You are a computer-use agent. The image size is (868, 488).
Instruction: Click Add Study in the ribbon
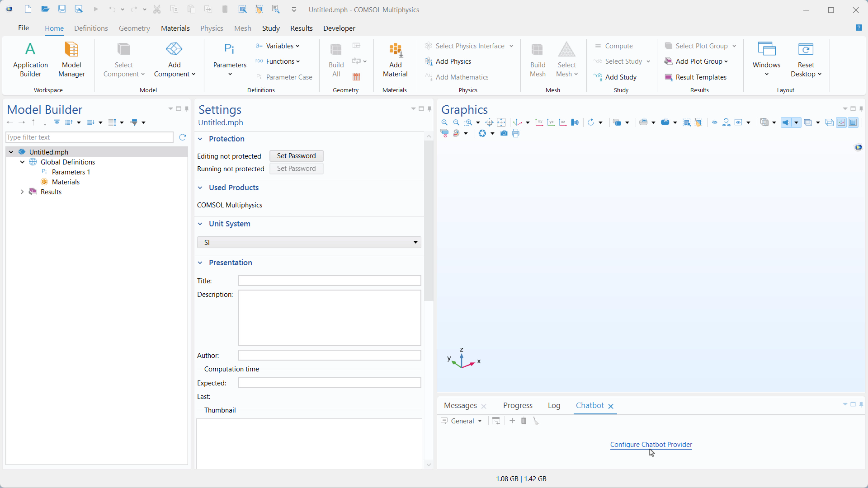tap(615, 77)
